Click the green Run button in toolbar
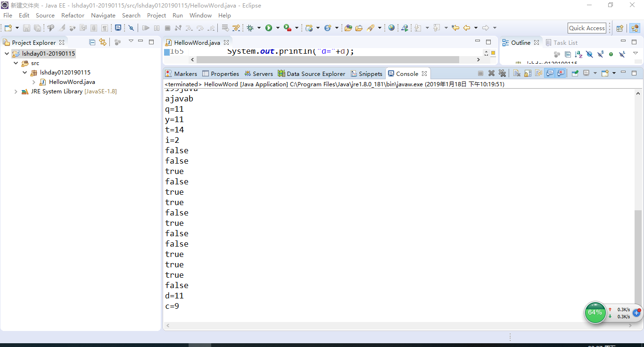 click(x=268, y=28)
